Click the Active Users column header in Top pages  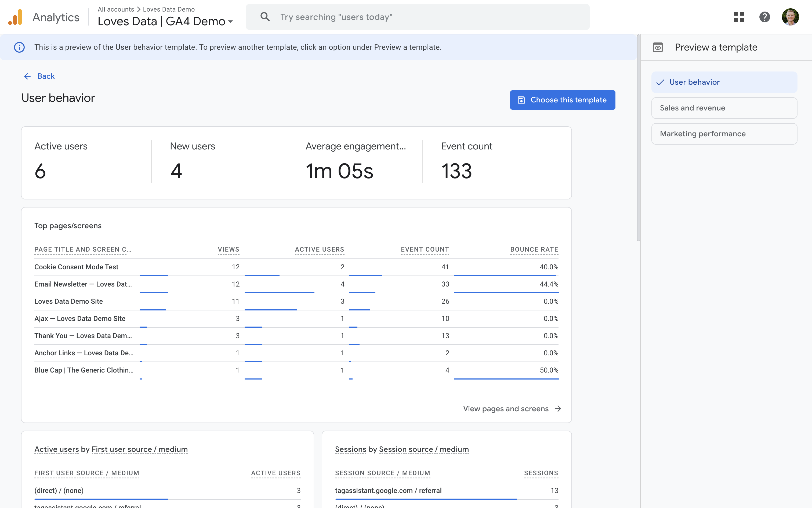click(x=320, y=249)
